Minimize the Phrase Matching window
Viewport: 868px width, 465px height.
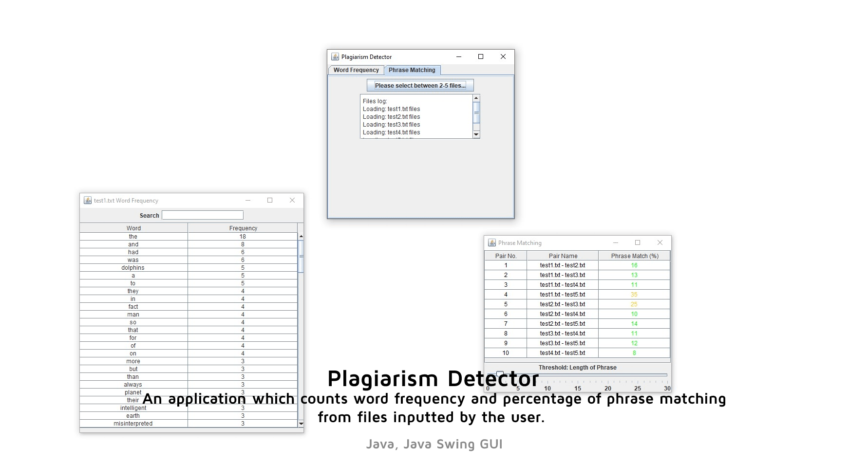click(616, 243)
